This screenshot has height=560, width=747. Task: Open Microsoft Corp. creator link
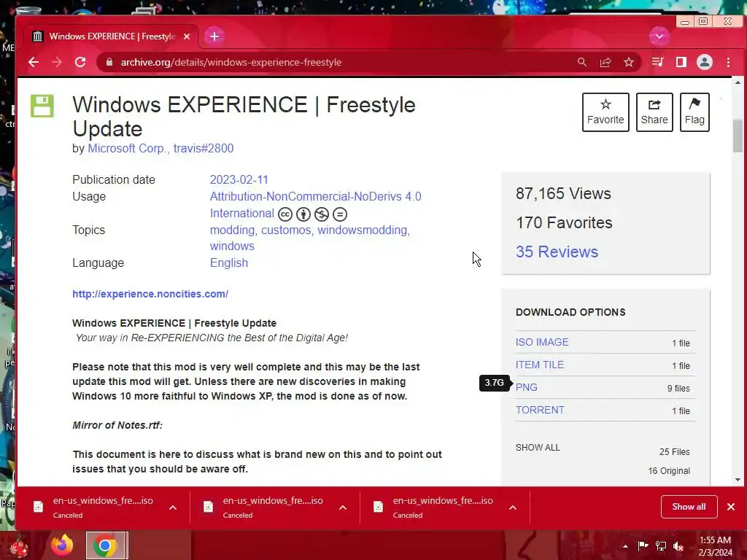pos(128,149)
